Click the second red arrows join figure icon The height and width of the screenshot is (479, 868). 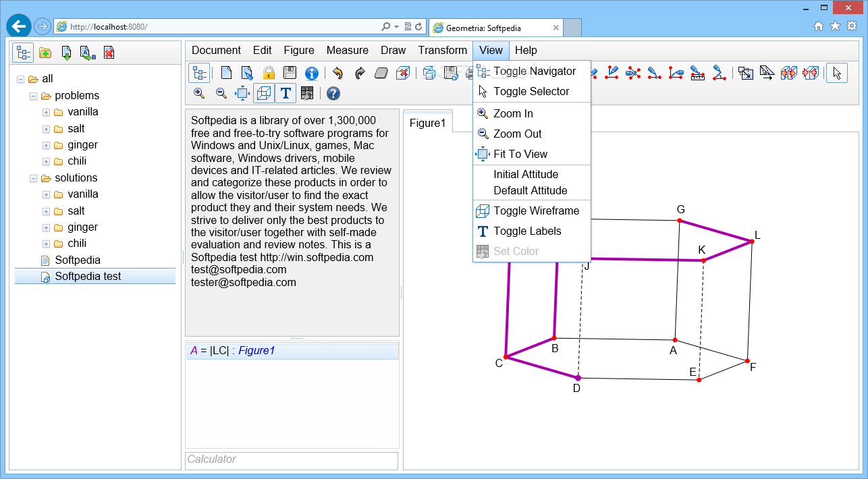[x=811, y=73]
